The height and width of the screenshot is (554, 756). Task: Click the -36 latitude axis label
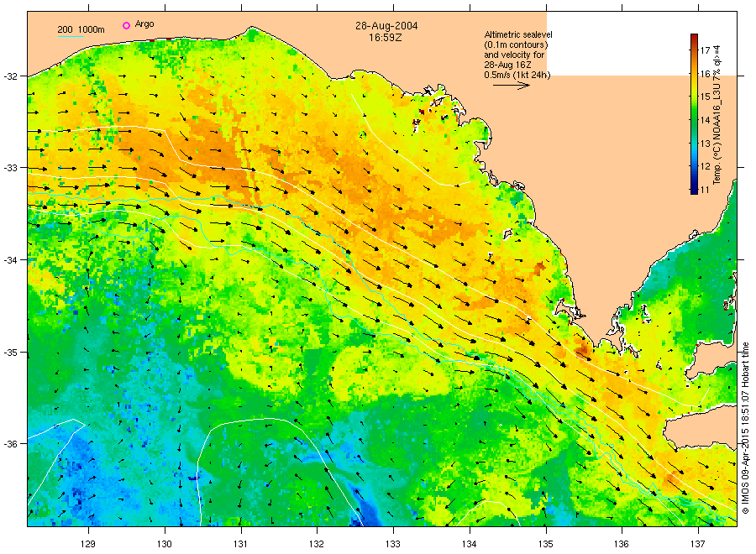tap(10, 444)
